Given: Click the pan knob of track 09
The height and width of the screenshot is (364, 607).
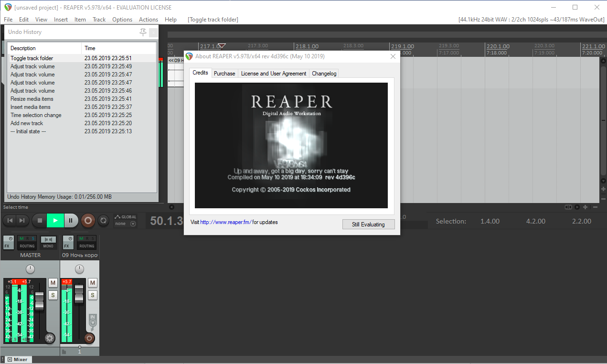Looking at the screenshot, I should [x=79, y=269].
